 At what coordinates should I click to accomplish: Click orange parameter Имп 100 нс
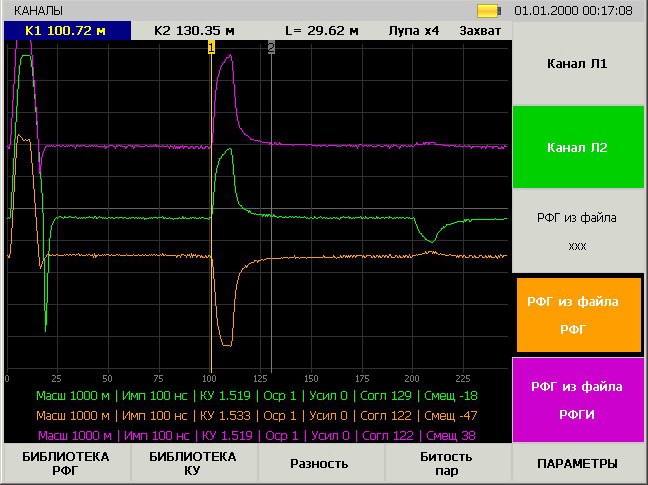point(155,416)
